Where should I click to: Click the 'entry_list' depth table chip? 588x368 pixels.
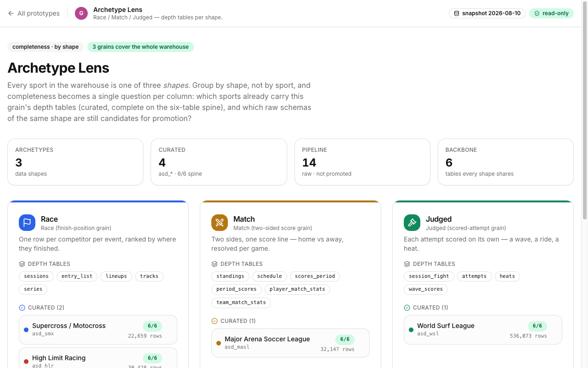coord(77,276)
